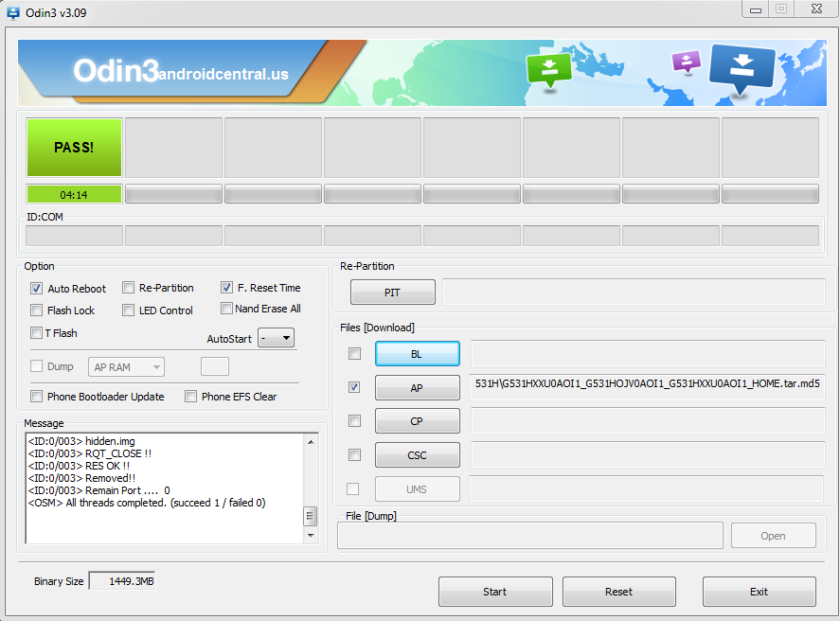Click the first ID:COM port box
The width and height of the screenshot is (840, 621).
(x=75, y=236)
